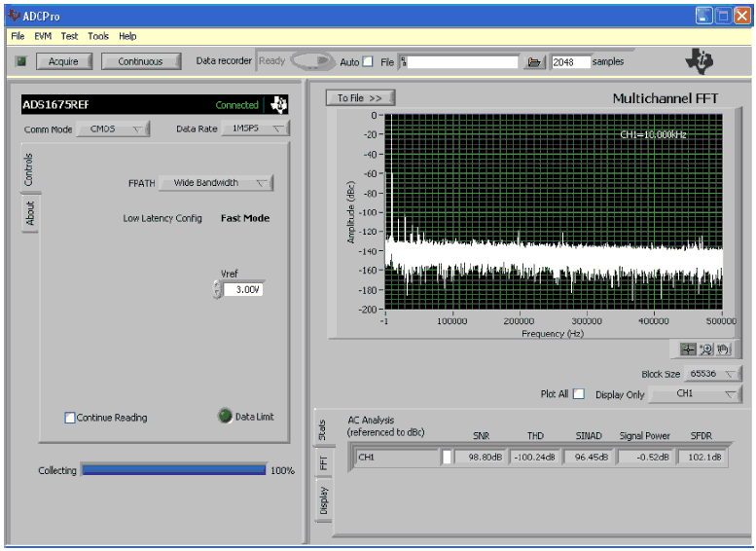Enable the Auto checkbox

coord(368,61)
